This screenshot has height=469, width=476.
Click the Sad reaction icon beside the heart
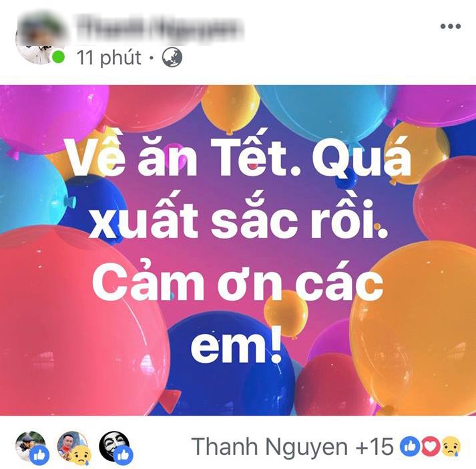(x=451, y=446)
